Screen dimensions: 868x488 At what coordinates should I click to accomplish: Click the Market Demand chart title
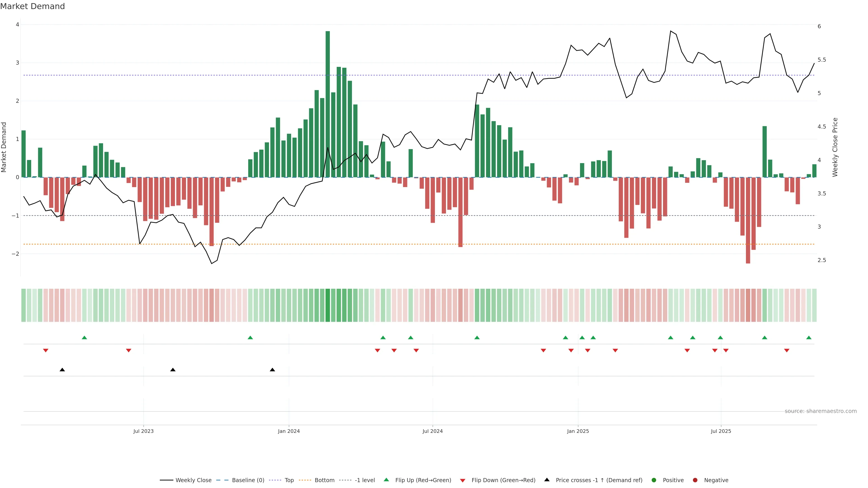click(x=33, y=6)
